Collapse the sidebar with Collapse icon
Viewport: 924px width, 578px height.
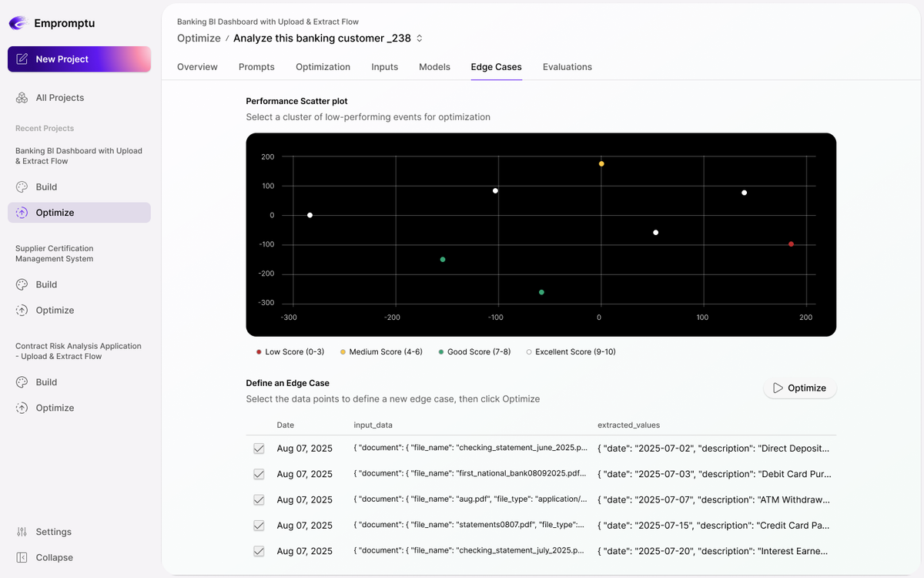tap(22, 557)
